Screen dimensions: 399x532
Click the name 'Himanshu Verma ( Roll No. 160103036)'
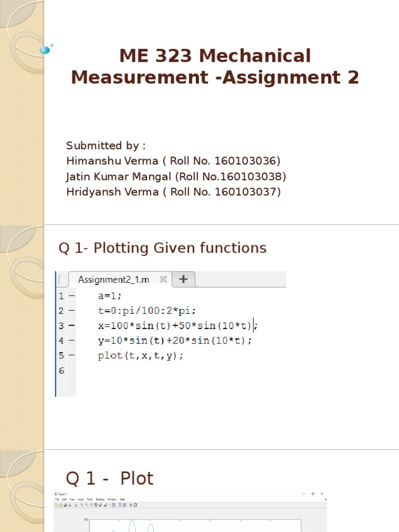coord(174,161)
